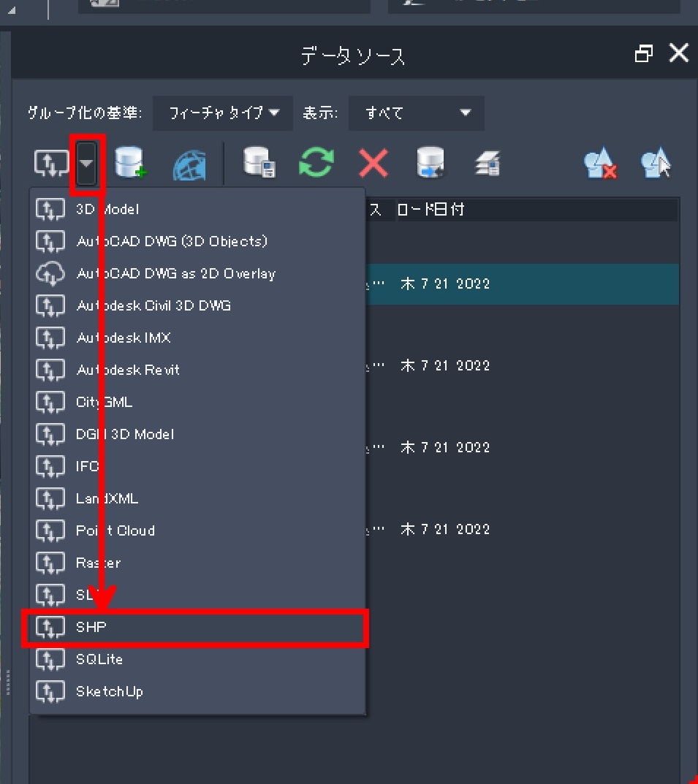
Task: Click the add file data source icon
Action: (x=51, y=163)
